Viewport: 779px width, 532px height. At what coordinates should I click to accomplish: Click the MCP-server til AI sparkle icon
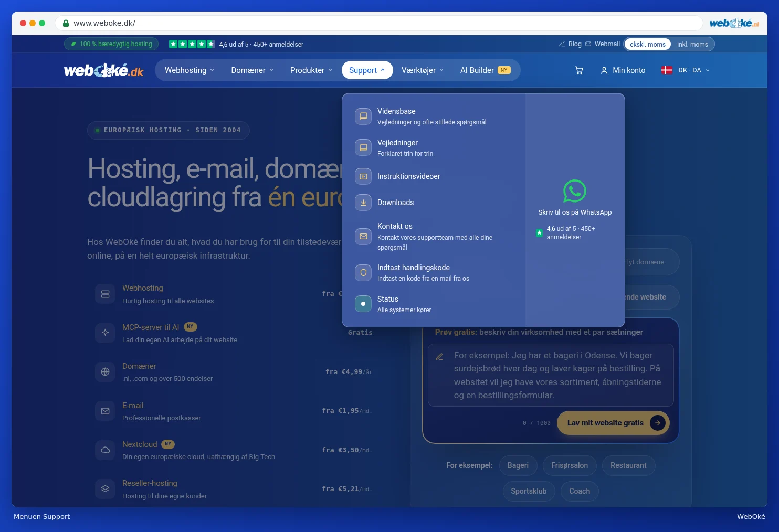[x=105, y=333]
